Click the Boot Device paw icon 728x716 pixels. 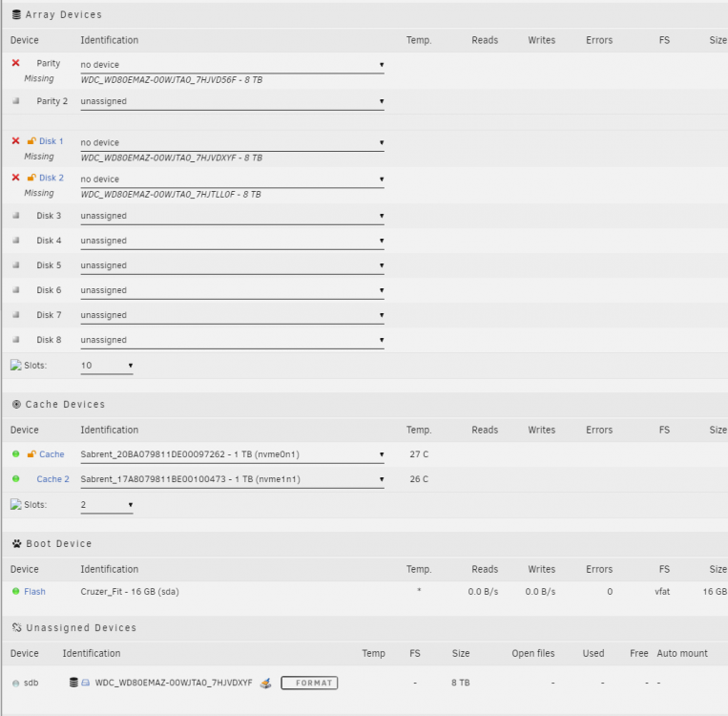[17, 543]
